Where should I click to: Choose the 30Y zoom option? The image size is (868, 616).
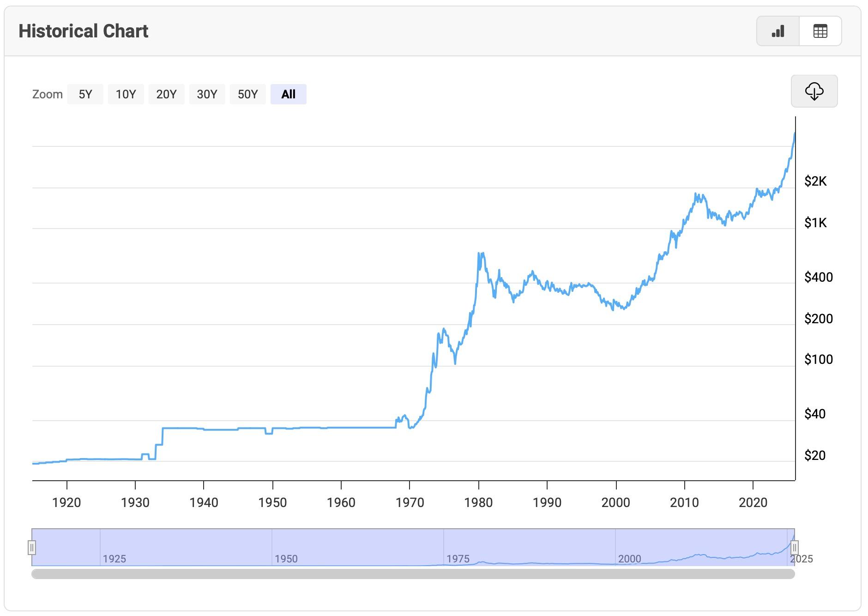point(207,94)
